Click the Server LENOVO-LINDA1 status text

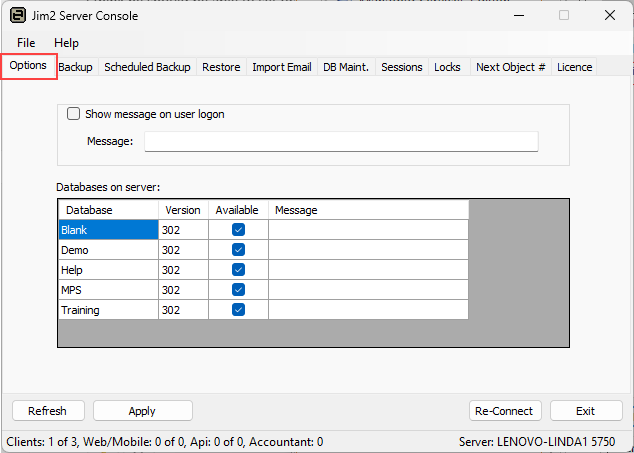pos(537,442)
